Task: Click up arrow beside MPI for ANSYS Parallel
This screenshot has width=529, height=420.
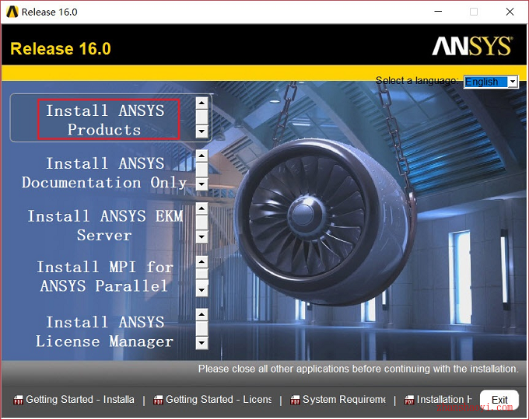Action: tap(201, 262)
